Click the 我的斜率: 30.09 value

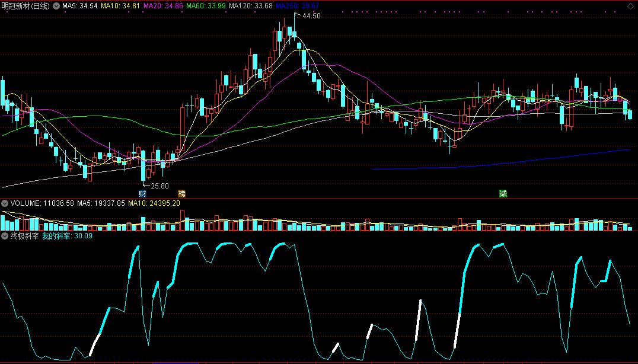pos(67,236)
